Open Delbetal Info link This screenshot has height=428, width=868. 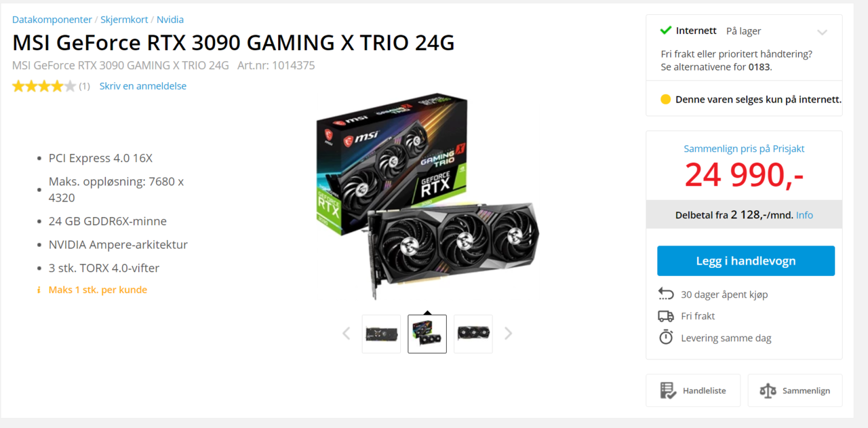[x=804, y=215]
